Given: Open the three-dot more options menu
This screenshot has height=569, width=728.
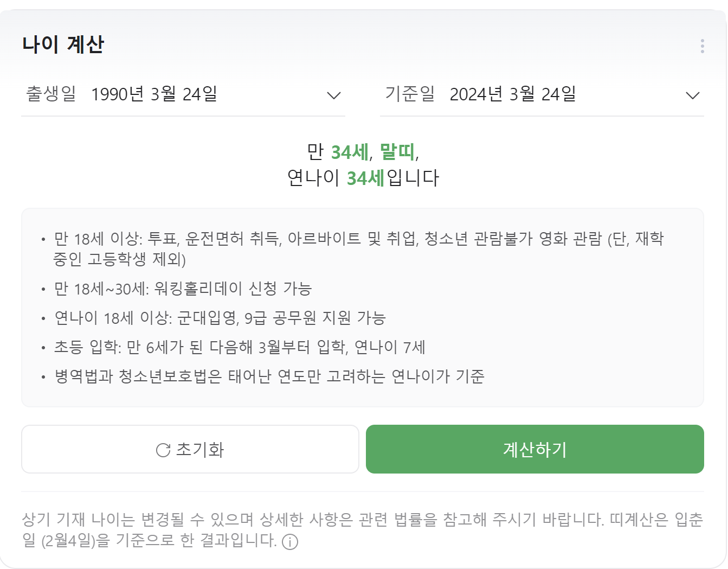Looking at the screenshot, I should [702, 46].
